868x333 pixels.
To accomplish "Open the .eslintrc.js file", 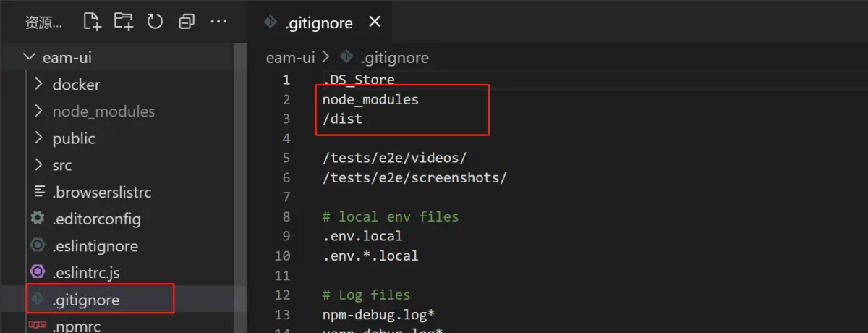I will pyautogui.click(x=86, y=273).
